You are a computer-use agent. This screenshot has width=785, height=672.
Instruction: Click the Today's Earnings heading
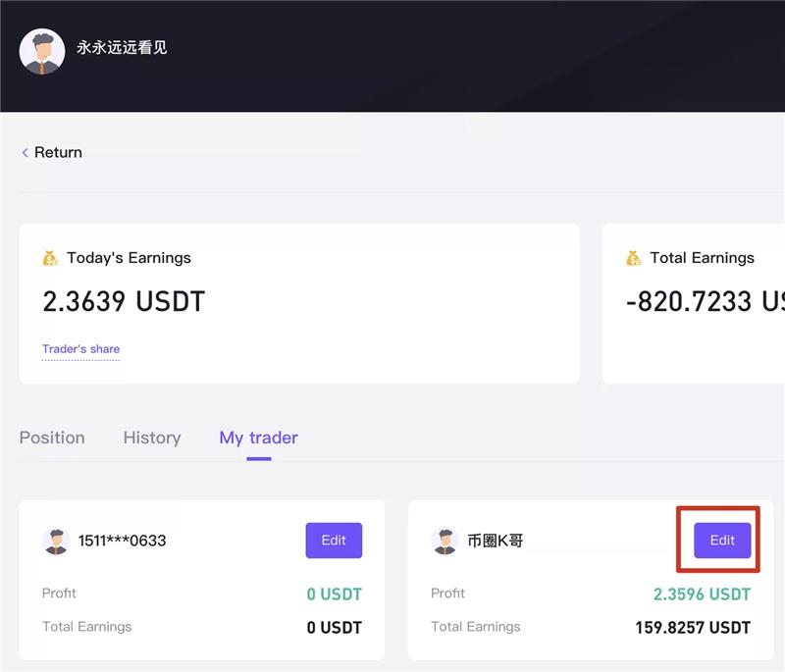tap(130, 258)
